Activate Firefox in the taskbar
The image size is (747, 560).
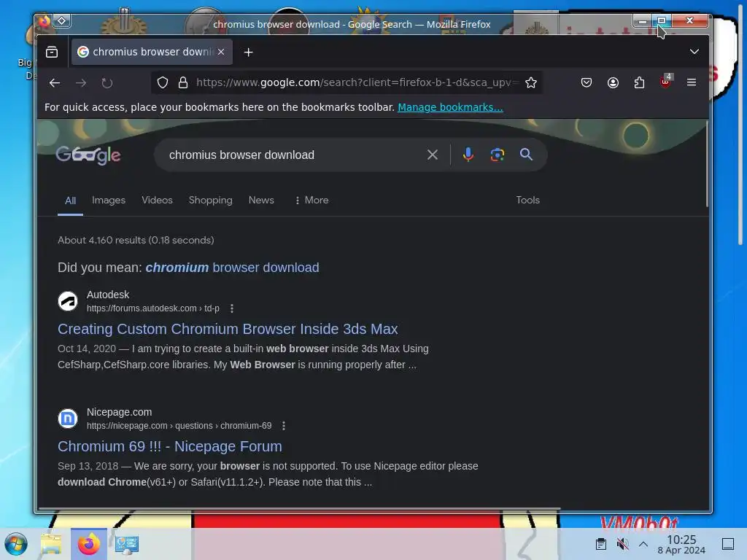point(89,544)
